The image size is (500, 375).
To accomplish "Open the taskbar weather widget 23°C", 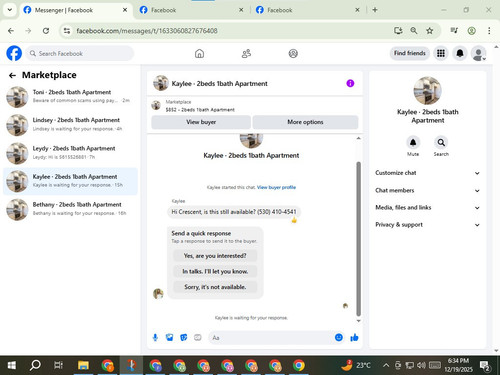I will (x=356, y=366).
